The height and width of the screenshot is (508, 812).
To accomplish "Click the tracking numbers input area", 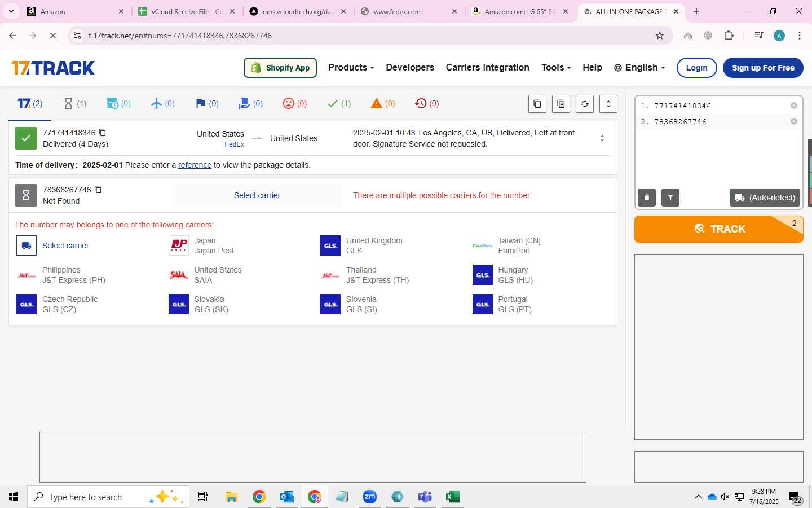I will [719, 152].
